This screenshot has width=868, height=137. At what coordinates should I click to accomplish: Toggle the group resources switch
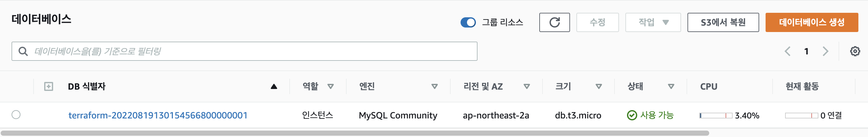click(468, 22)
